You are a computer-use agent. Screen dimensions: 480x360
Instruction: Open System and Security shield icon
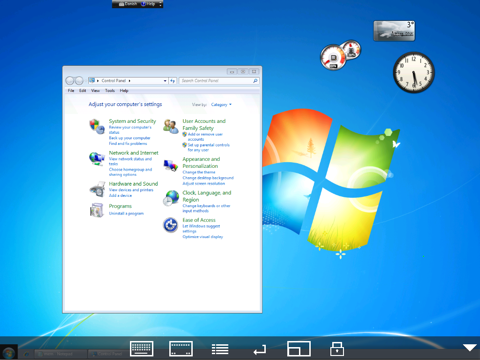(97, 127)
